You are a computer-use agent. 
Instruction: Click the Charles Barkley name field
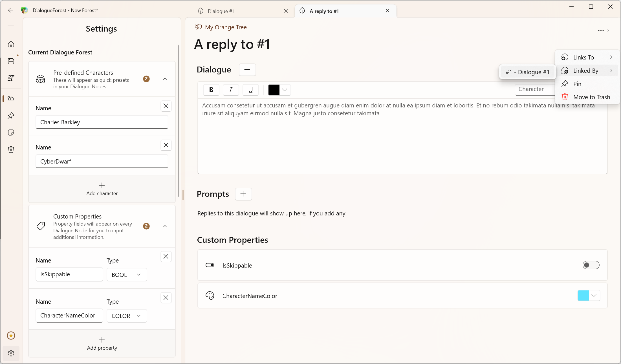pos(102,122)
